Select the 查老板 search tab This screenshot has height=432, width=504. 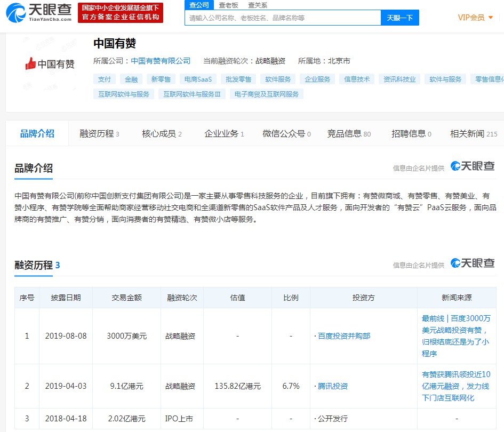coord(228,5)
